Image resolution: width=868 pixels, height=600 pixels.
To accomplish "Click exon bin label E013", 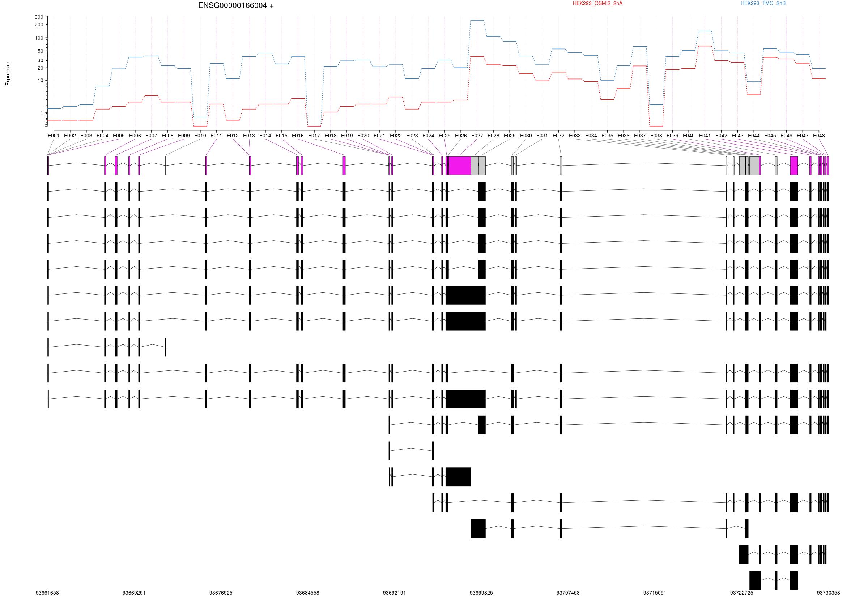I will click(249, 136).
